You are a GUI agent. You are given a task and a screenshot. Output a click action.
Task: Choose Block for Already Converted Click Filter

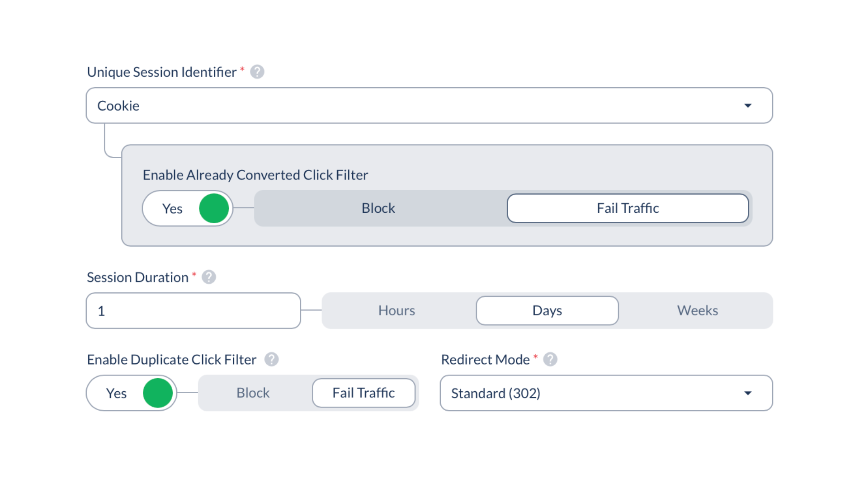pyautogui.click(x=379, y=208)
